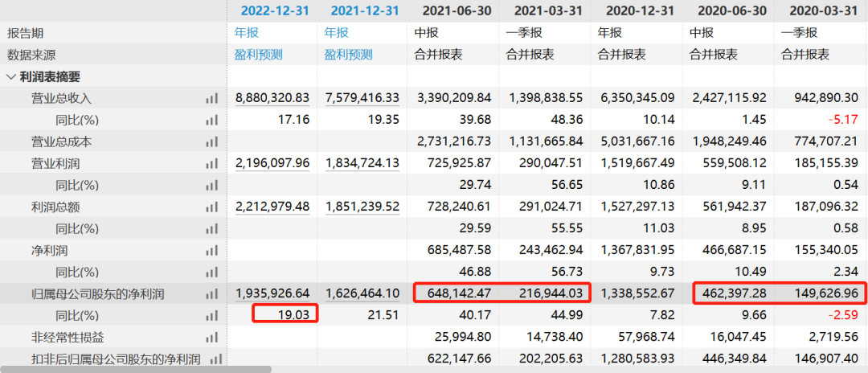Open chart icon for 净利润 row
Image resolution: width=868 pixels, height=373 pixels.
pos(211,251)
